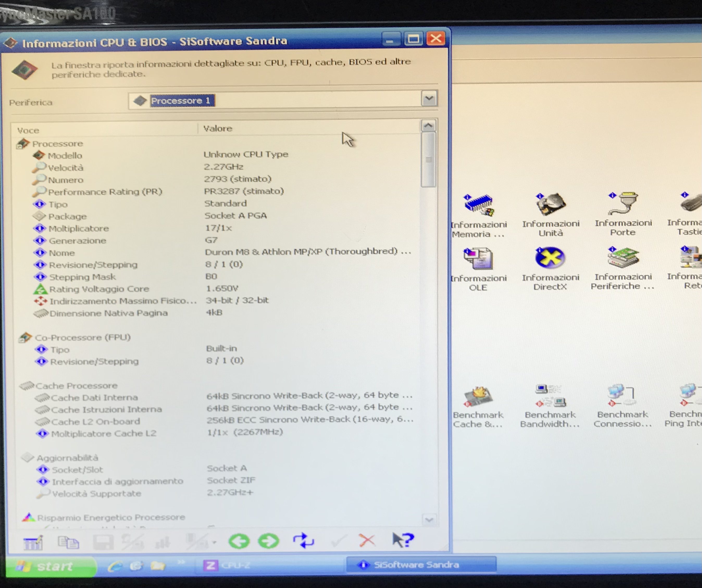Viewport: 702px width, 588px height.
Task: Open the Periferica Processore 1 dropdown
Action: pos(429,99)
